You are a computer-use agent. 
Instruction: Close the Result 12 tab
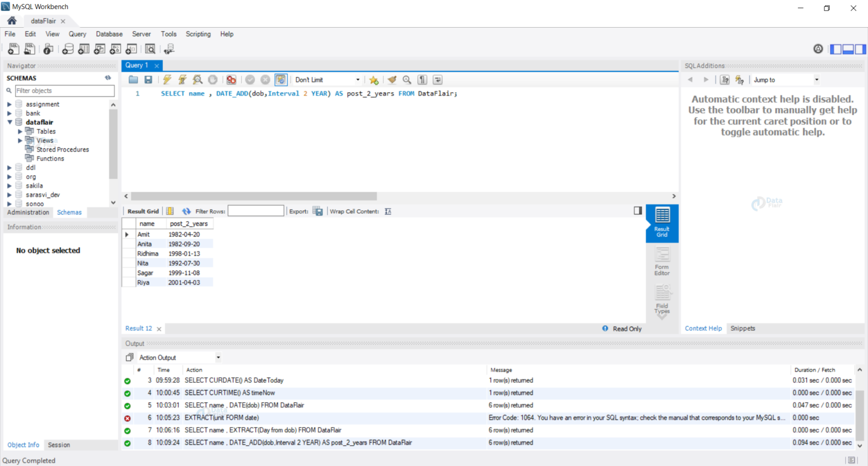tap(159, 329)
